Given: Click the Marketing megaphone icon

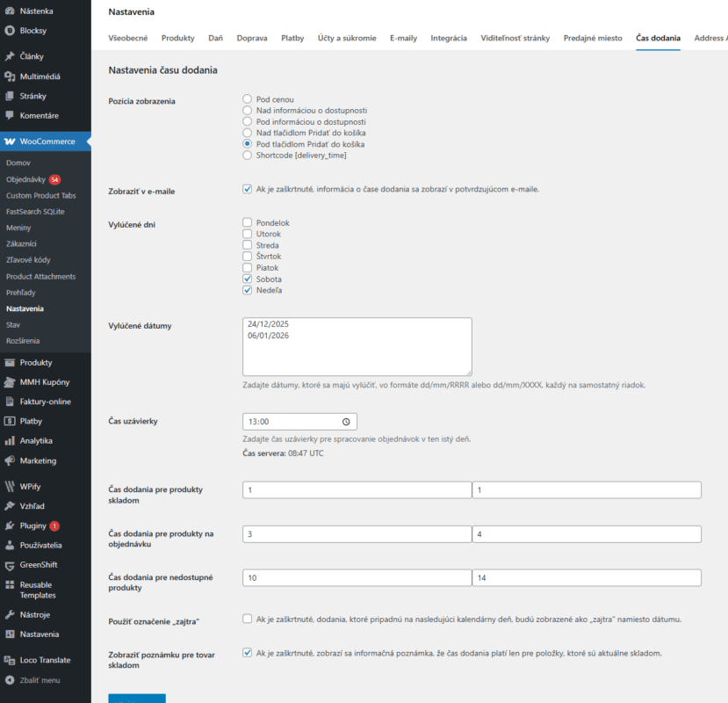Looking at the screenshot, I should tap(10, 460).
